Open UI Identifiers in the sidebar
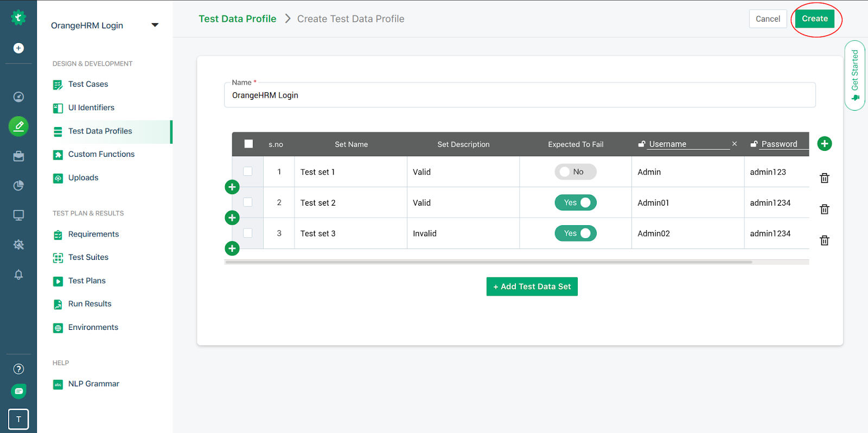Viewport: 868px width, 433px height. pos(91,107)
